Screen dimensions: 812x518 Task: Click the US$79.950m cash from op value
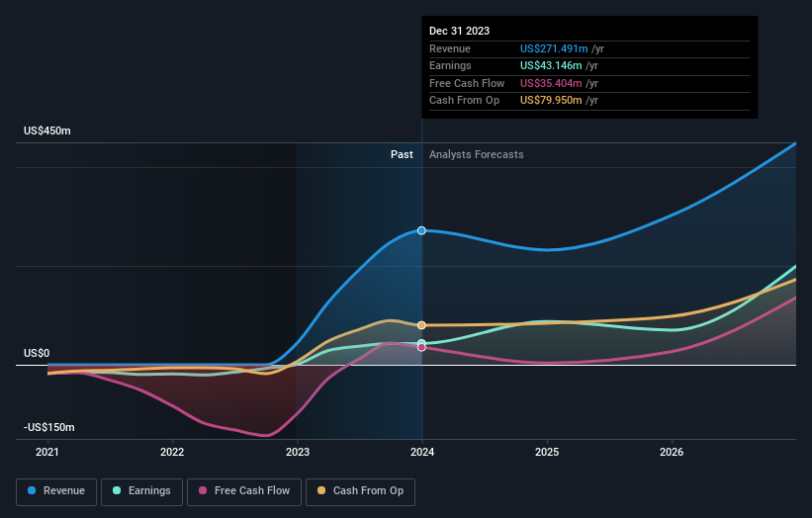551,101
